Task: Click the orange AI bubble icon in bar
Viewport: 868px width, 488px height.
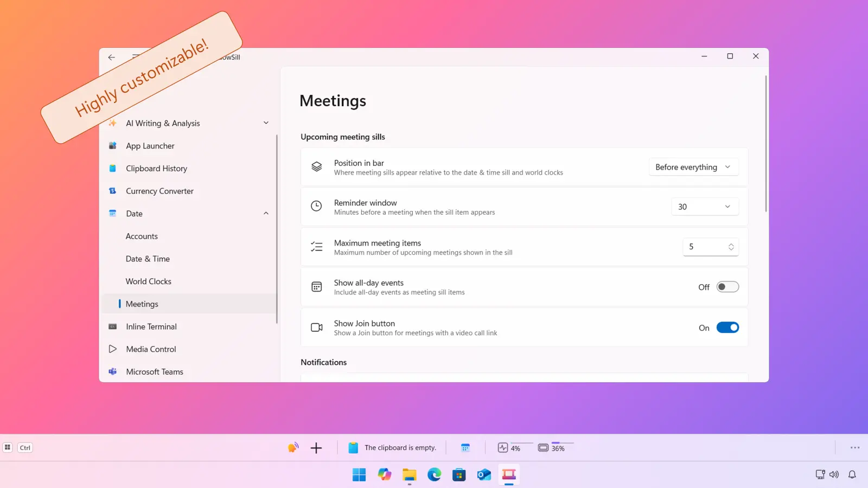Action: 293,447
